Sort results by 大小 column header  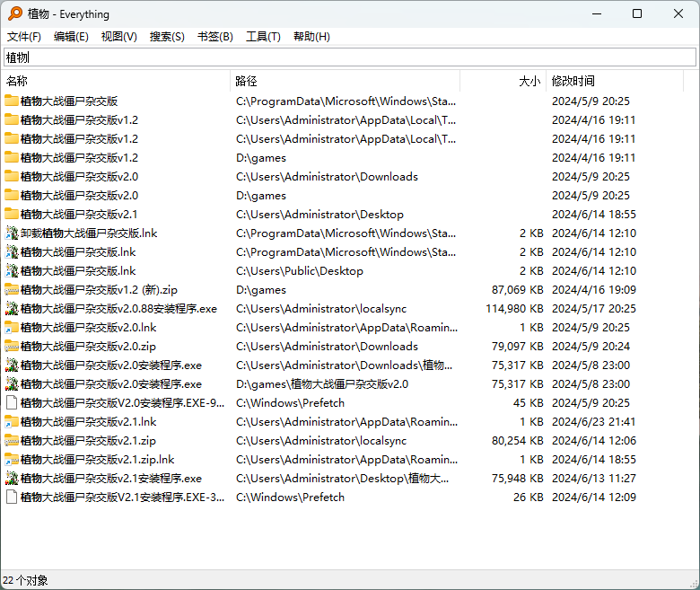503,81
